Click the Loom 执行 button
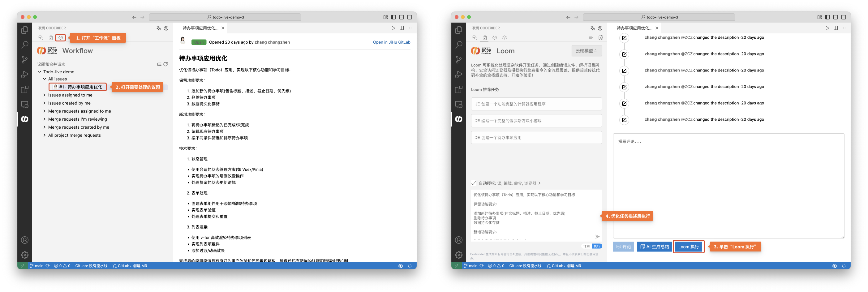 (x=688, y=247)
